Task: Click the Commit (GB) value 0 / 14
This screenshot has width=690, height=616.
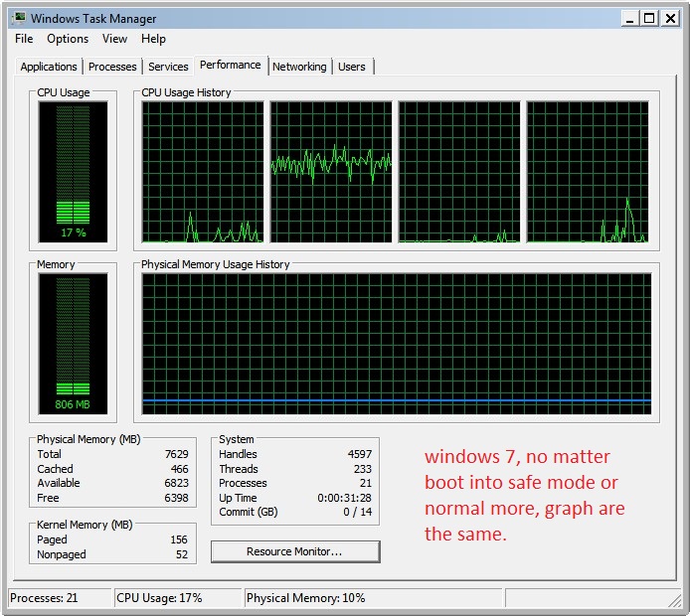Action: 358,512
